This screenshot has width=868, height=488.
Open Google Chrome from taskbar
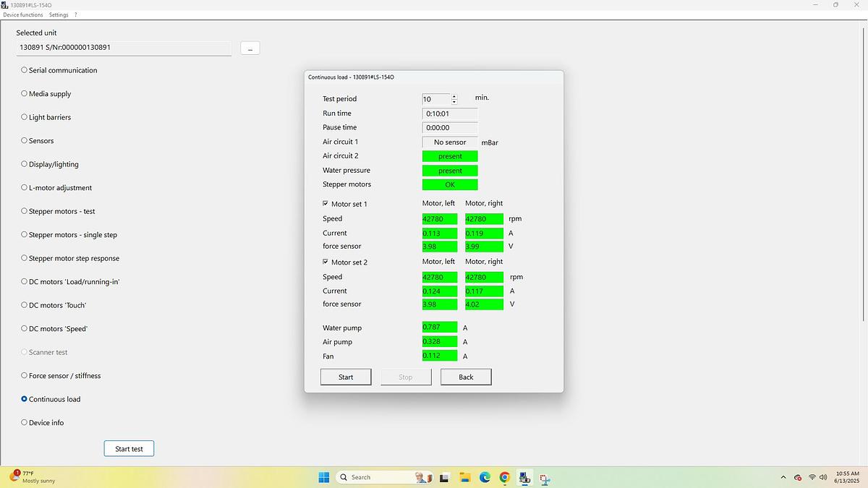point(504,477)
